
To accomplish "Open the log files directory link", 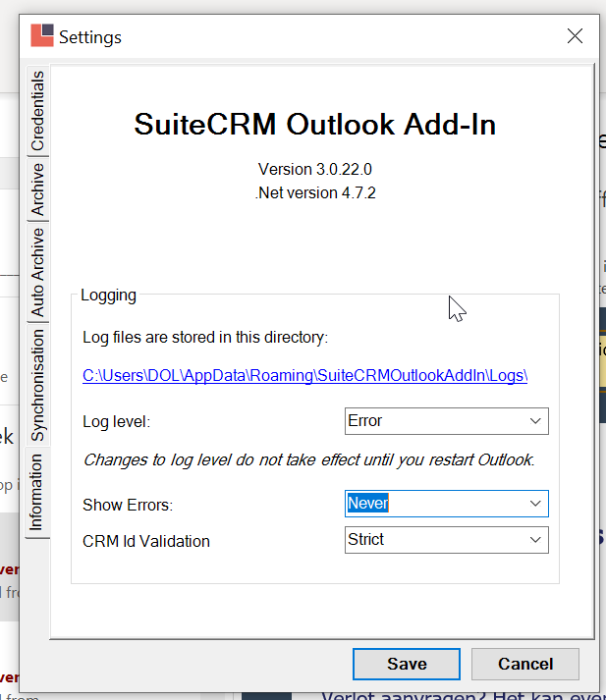I will click(305, 375).
